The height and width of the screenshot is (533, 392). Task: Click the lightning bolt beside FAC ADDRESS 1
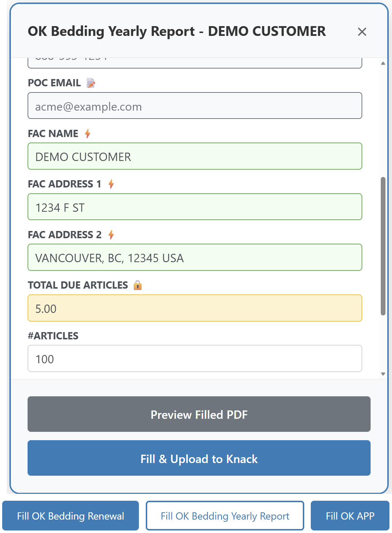(111, 184)
